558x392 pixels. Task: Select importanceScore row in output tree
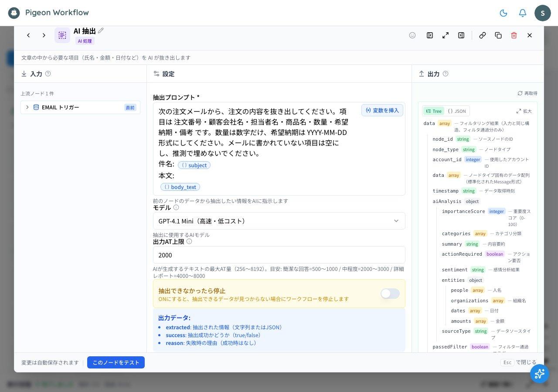pos(487,217)
